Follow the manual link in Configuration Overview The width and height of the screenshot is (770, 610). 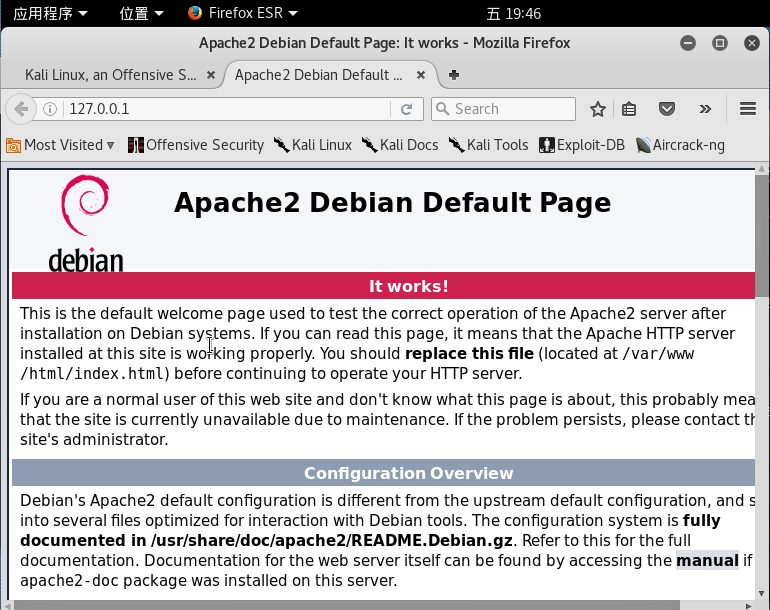(707, 560)
